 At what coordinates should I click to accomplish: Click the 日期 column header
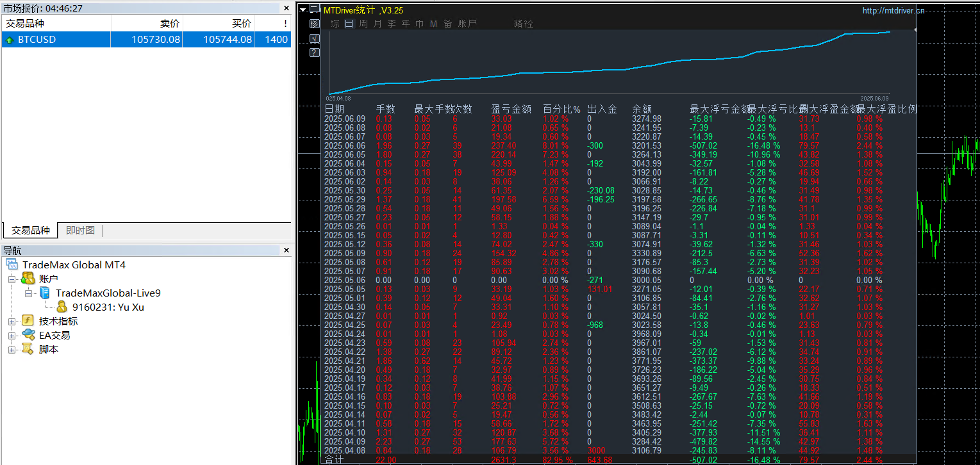tap(334, 110)
